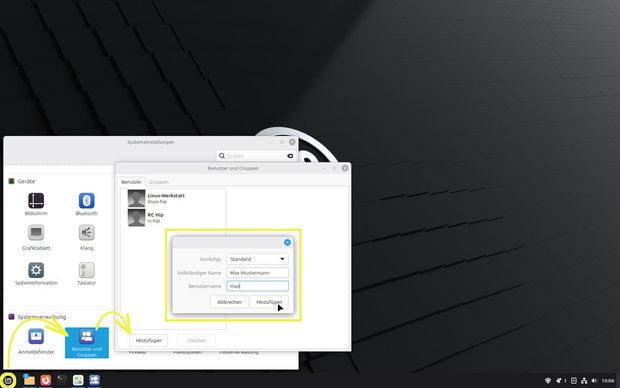Confirm with Hinzufügen in the dialog

[x=269, y=302]
